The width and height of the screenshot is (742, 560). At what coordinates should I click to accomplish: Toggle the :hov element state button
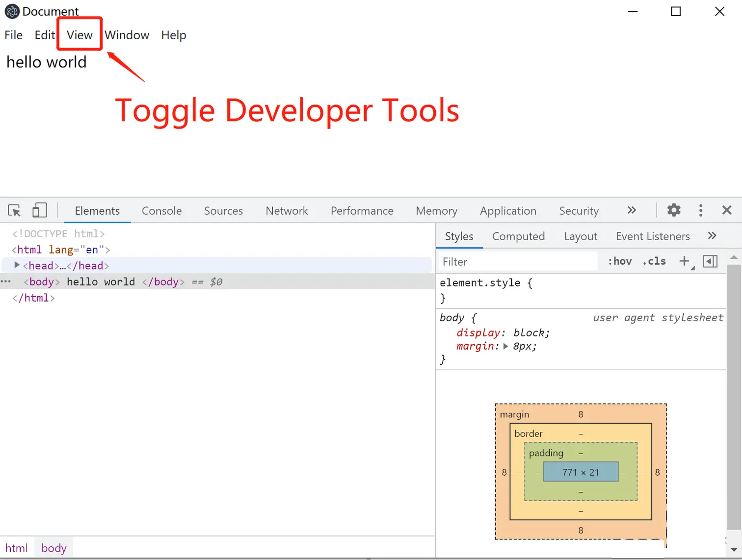tap(620, 261)
